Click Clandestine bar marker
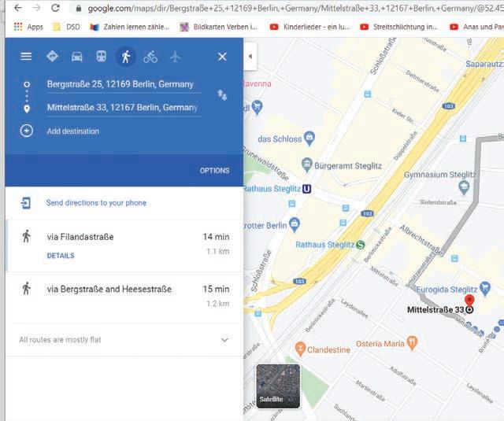 [300, 349]
